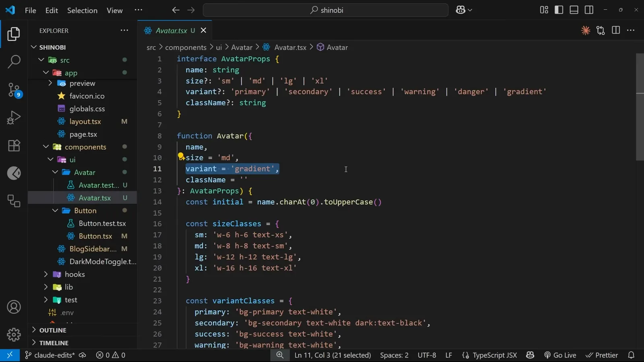This screenshot has height=362, width=644.
Task: Expand the preview folder
Action: [83, 83]
